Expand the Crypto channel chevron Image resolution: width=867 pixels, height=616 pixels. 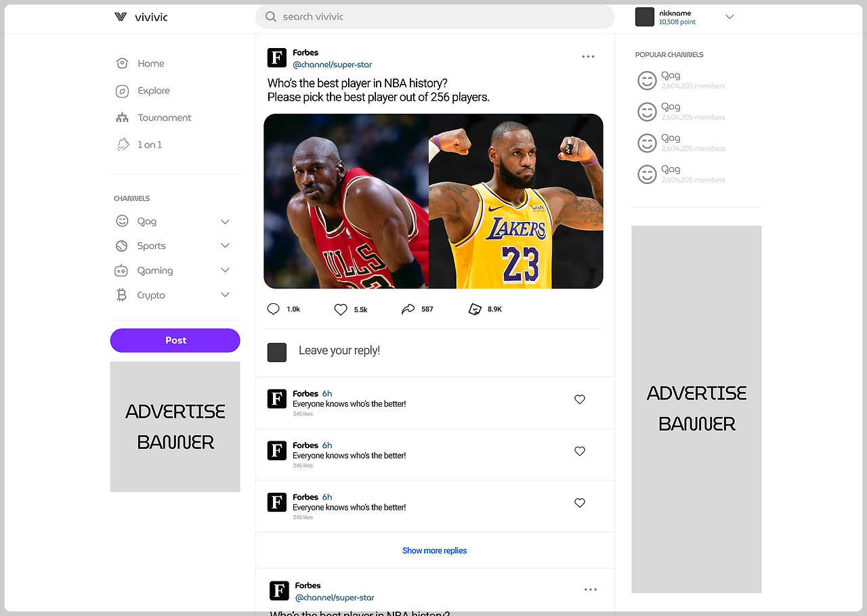(226, 295)
